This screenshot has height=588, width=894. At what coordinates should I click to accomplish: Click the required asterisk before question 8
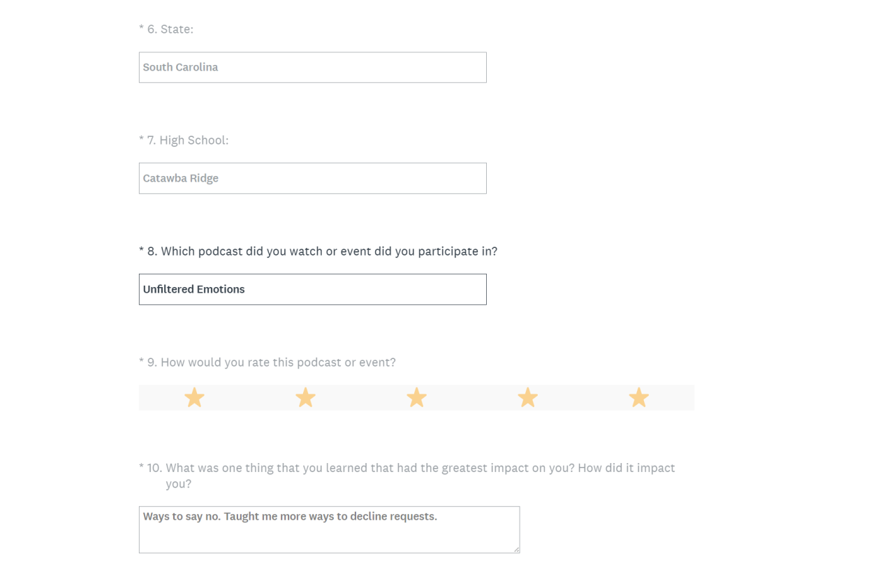click(141, 251)
